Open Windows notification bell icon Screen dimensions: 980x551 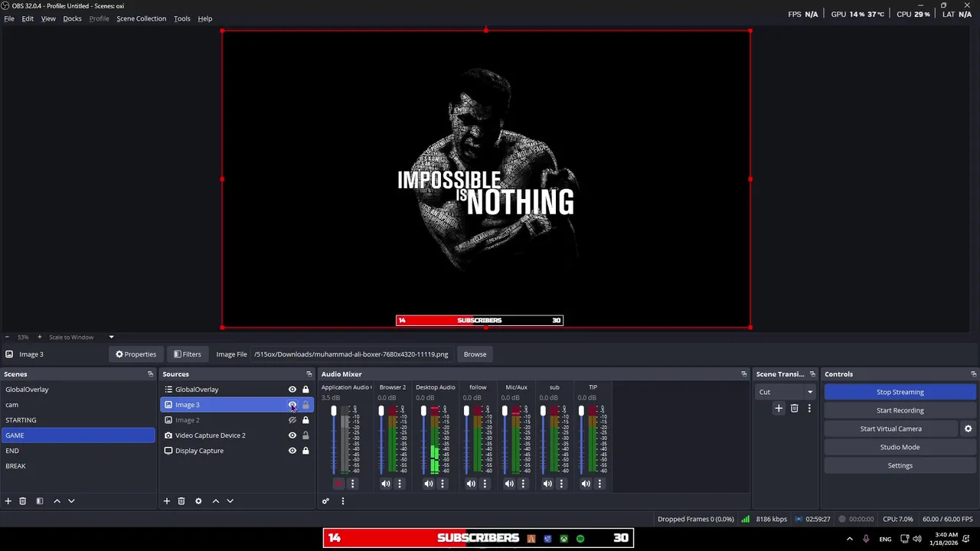[x=967, y=539]
